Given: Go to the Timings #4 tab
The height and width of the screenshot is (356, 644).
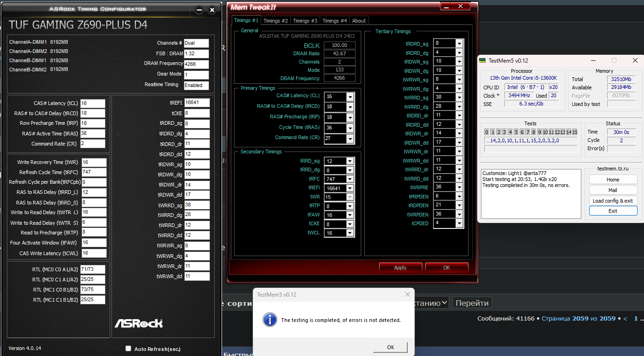Looking at the screenshot, I should [x=334, y=21].
